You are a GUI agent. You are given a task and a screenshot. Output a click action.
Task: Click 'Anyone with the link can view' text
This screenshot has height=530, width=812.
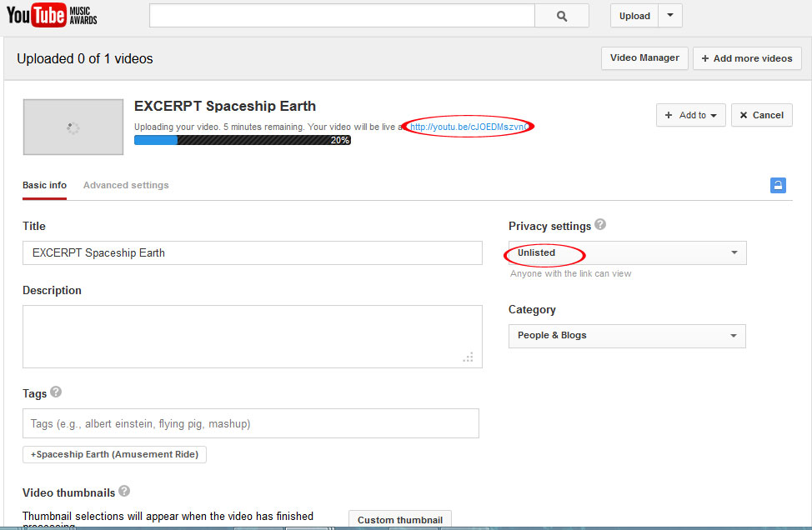(571, 273)
